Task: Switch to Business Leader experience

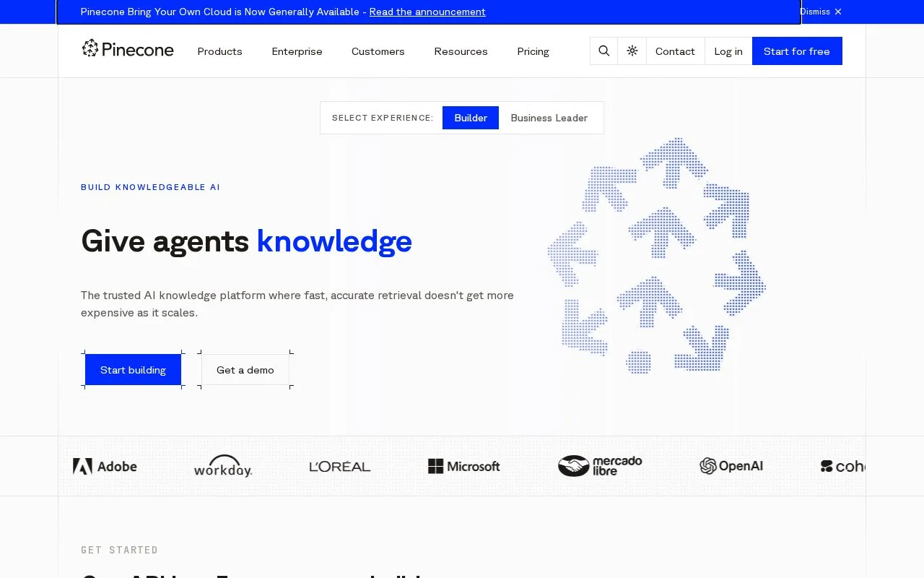Action: point(549,118)
